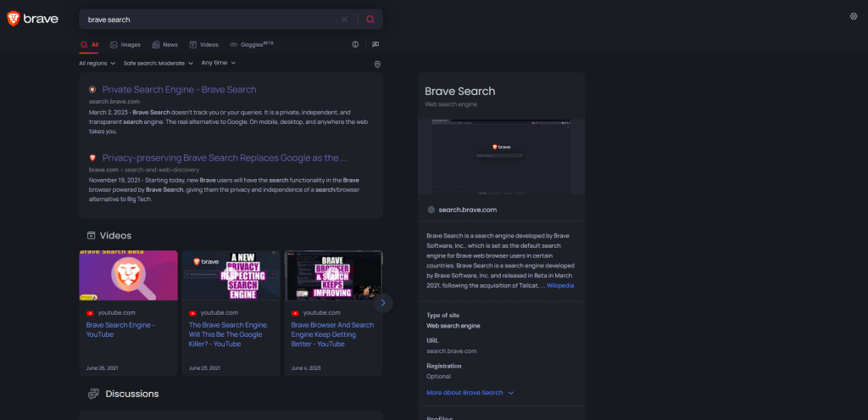This screenshot has width=868, height=420.
Task: Click the Videos section heading
Action: (x=115, y=236)
